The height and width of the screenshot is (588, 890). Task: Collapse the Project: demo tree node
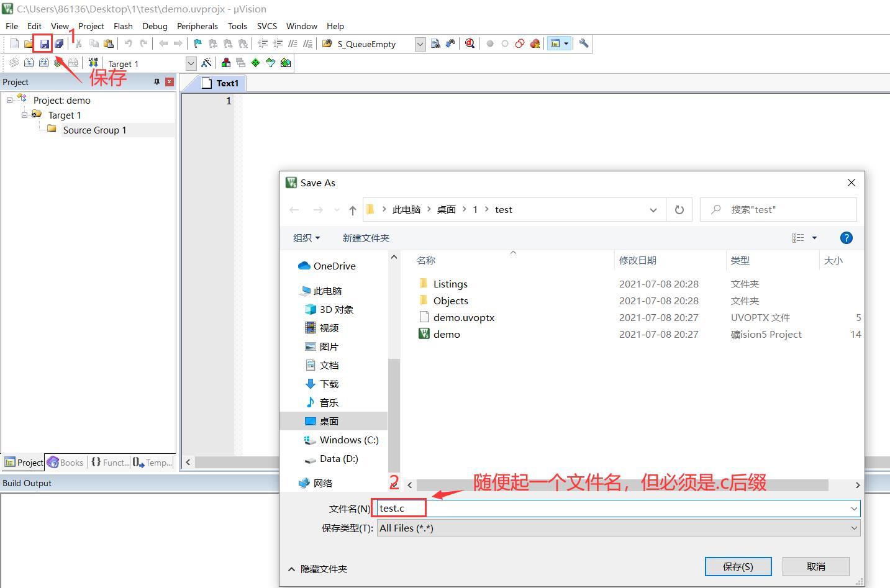9,100
